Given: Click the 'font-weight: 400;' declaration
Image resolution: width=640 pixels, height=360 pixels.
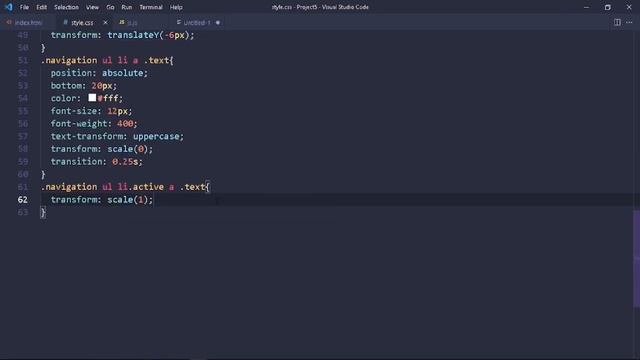Looking at the screenshot, I should tap(94, 124).
